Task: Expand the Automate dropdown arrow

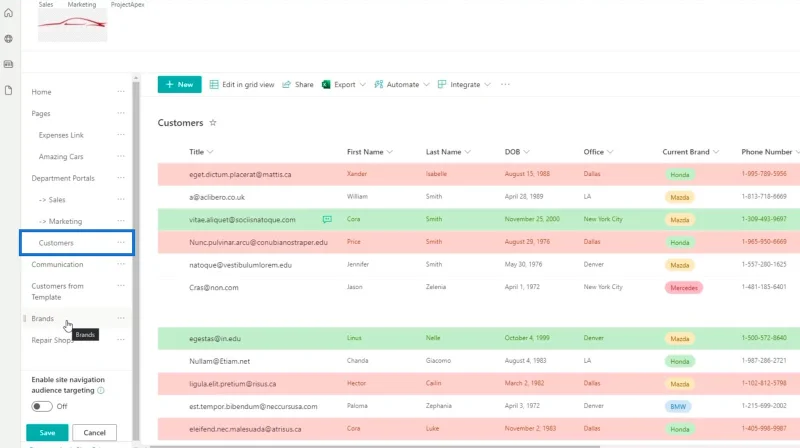Action: (x=427, y=84)
